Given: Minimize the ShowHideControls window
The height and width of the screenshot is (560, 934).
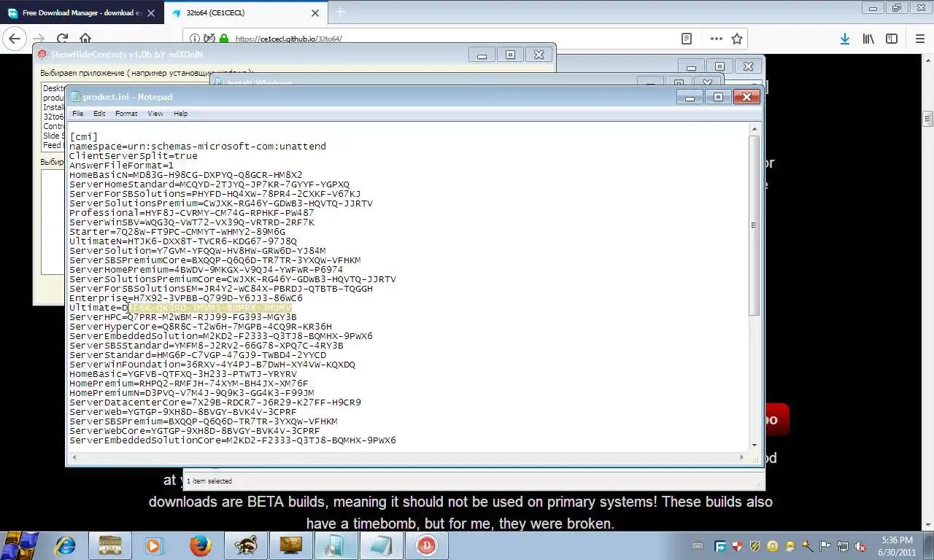Looking at the screenshot, I should (x=482, y=55).
